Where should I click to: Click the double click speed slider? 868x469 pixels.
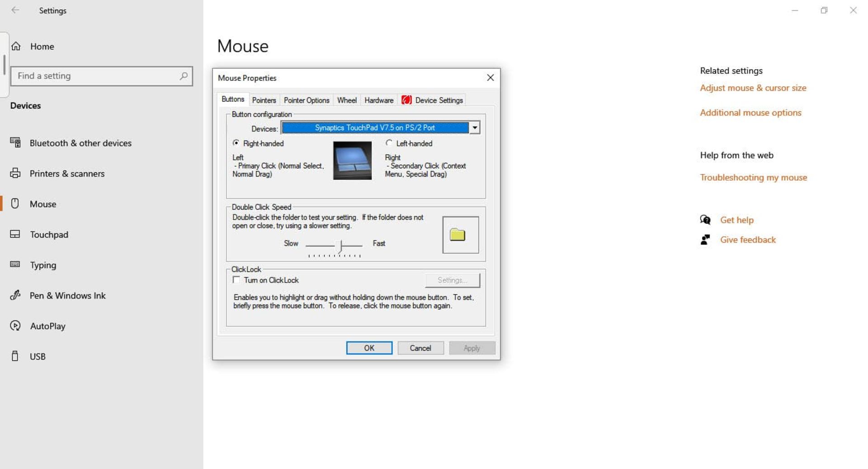[x=340, y=246]
